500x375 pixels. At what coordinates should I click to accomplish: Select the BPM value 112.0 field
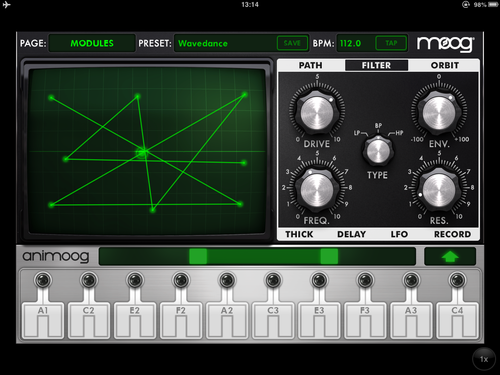coord(355,43)
